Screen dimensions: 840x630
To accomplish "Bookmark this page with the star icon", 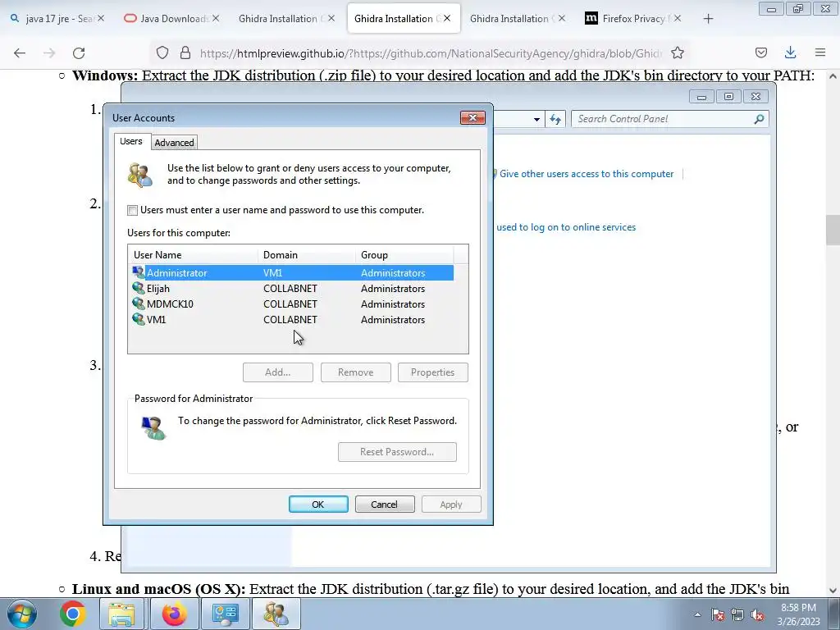I will tap(678, 52).
